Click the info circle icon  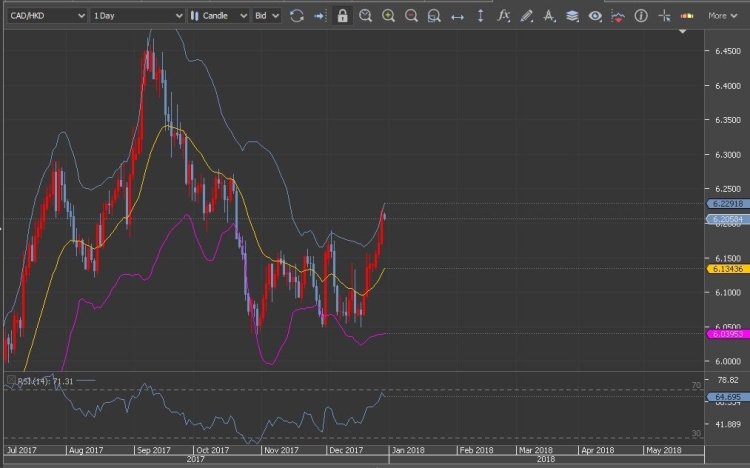[x=640, y=16]
